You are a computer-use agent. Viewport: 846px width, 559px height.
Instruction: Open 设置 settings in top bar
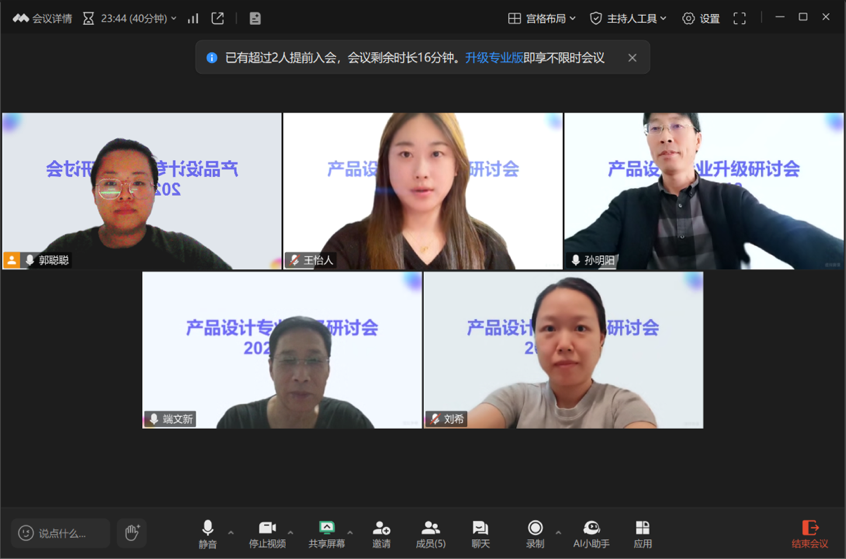(x=700, y=18)
